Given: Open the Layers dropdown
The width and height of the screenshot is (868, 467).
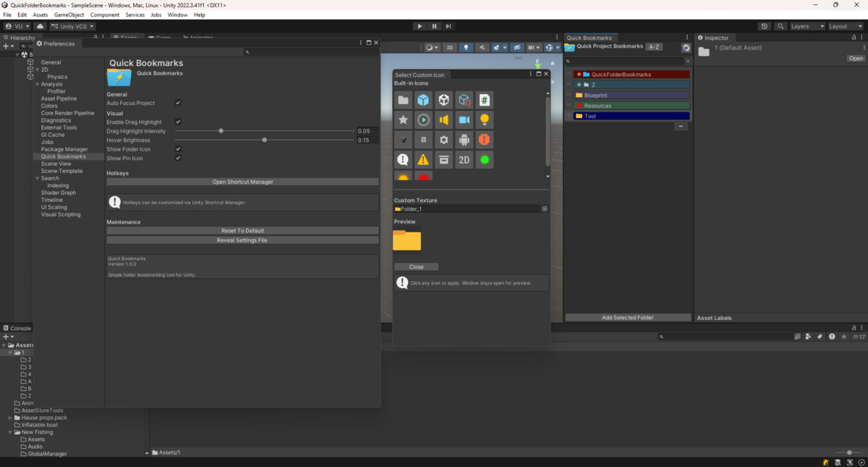Looking at the screenshot, I should coord(807,26).
